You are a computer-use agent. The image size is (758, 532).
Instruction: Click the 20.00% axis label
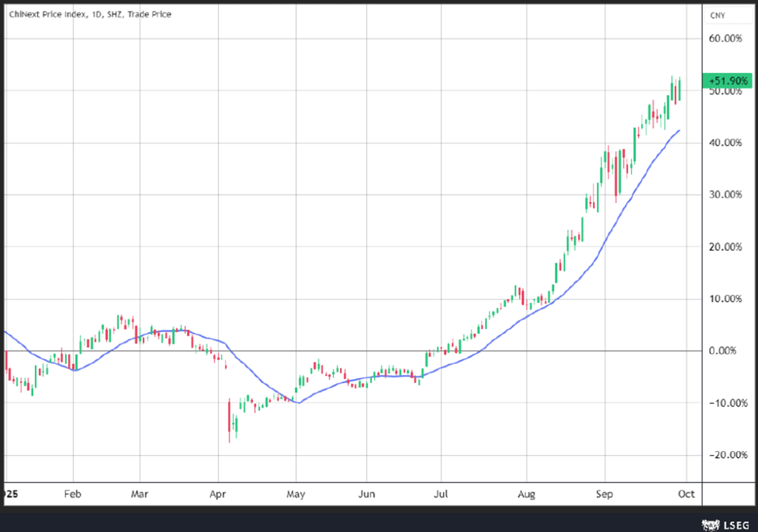coord(726,247)
